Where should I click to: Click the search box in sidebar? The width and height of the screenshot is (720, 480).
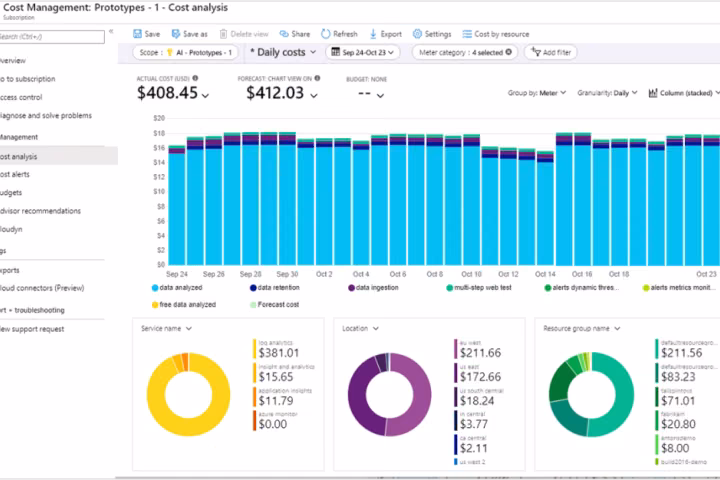pos(52,37)
